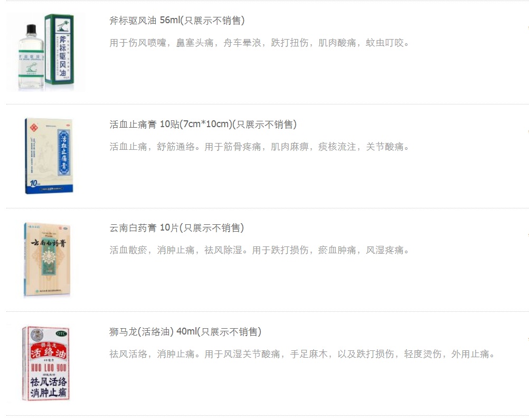Open the 活血止痛膏 product thumbnail

pyautogui.click(x=49, y=156)
